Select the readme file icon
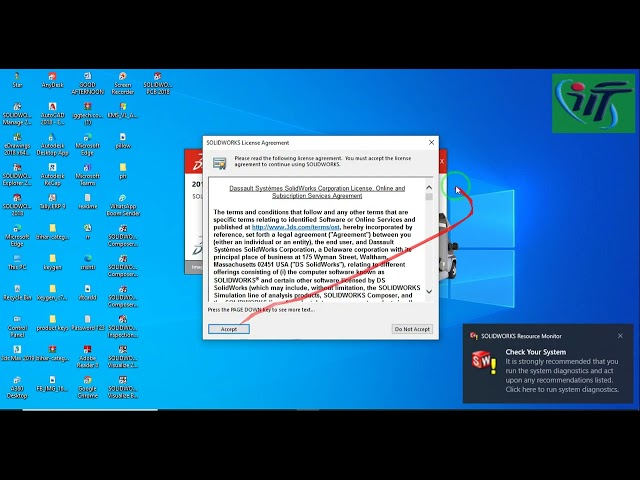This screenshot has width=640, height=480. (87, 201)
